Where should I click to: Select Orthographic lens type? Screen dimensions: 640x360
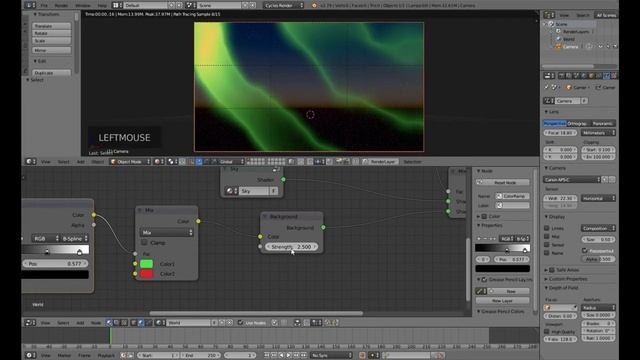click(x=579, y=123)
